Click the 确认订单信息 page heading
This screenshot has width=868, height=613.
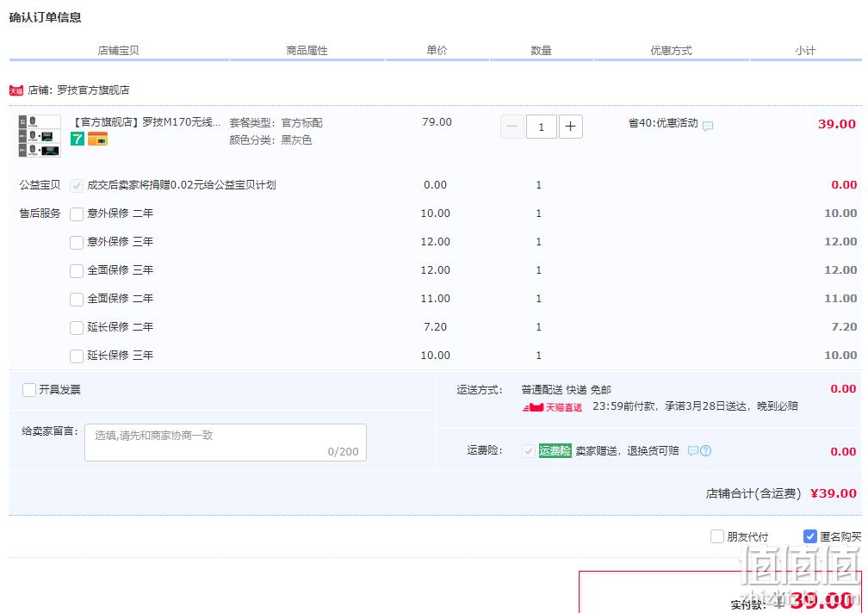click(x=46, y=18)
